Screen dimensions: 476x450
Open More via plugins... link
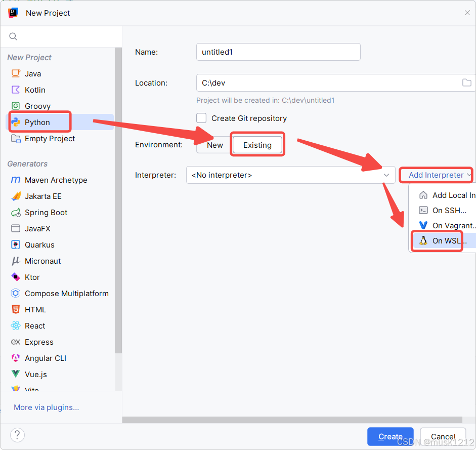[x=46, y=407]
